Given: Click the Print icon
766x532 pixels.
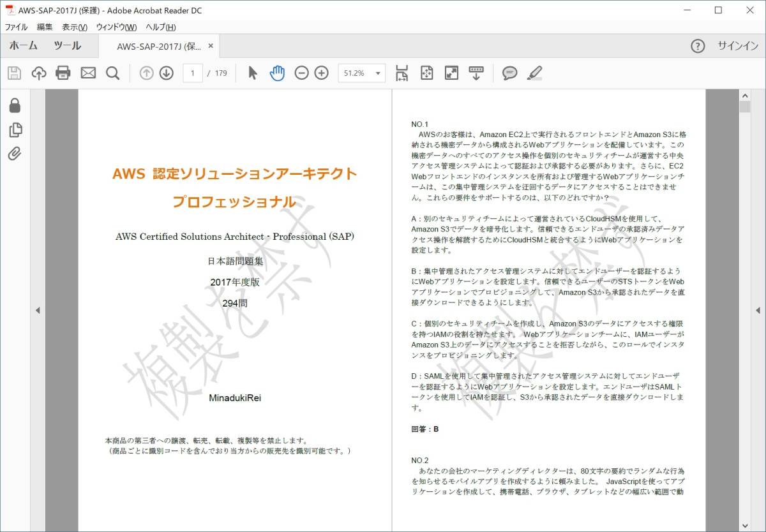Looking at the screenshot, I should pos(63,73).
